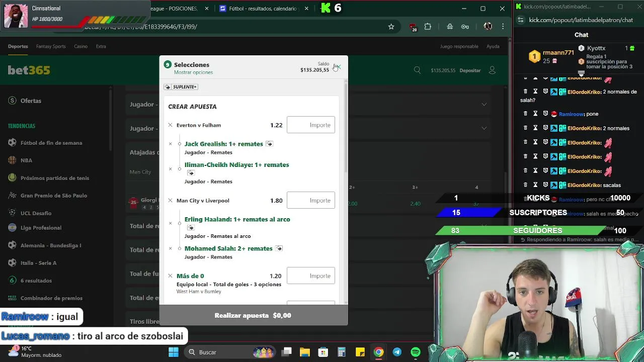
Task: Click Depositar in the bet365 header
Action: pyautogui.click(x=470, y=70)
